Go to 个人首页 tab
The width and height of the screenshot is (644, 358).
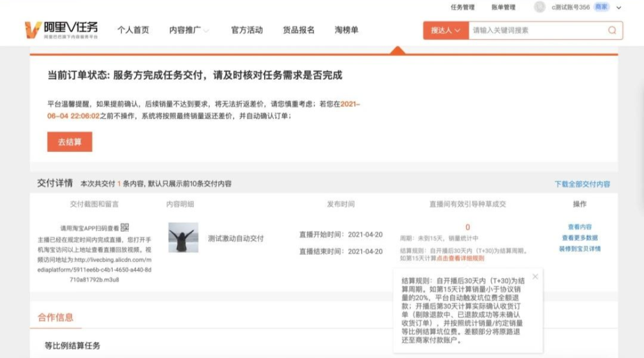tap(133, 30)
